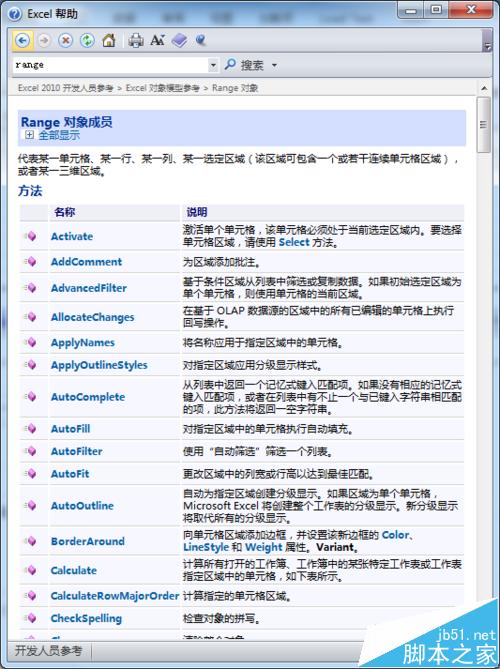Go back with the Back arrow icon
The image size is (500, 669).
[x=22, y=41]
